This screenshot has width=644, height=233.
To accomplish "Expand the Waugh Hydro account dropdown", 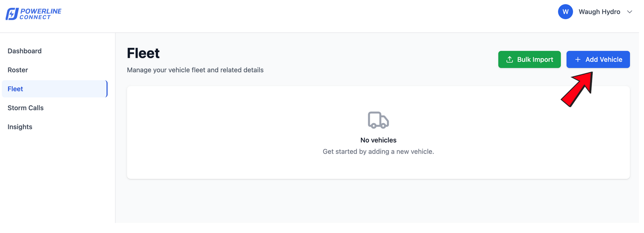I will [598, 12].
